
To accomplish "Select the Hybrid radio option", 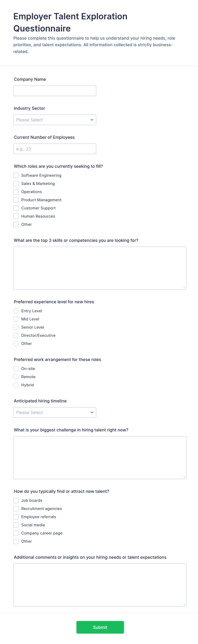I will click(x=16, y=385).
